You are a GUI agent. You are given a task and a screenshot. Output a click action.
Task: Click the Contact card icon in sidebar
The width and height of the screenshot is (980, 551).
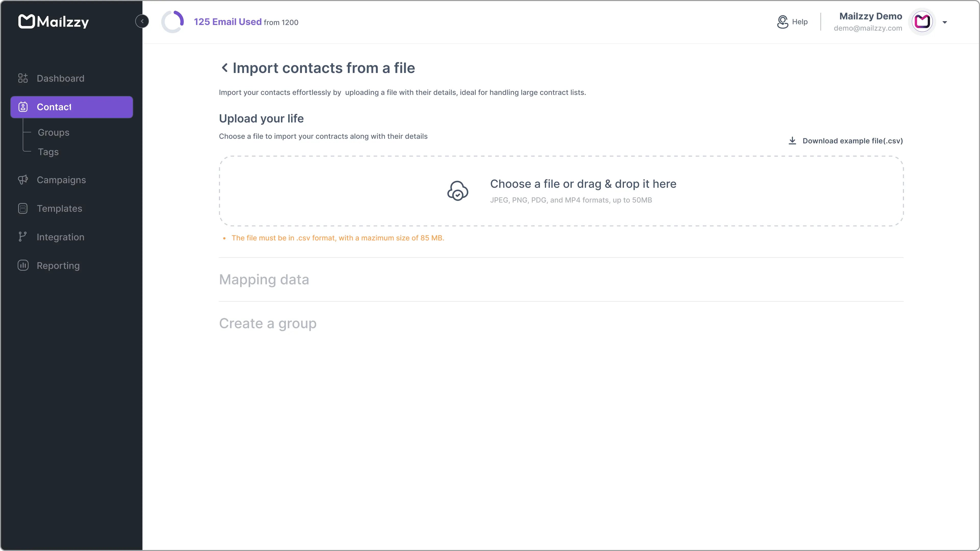[x=23, y=107]
